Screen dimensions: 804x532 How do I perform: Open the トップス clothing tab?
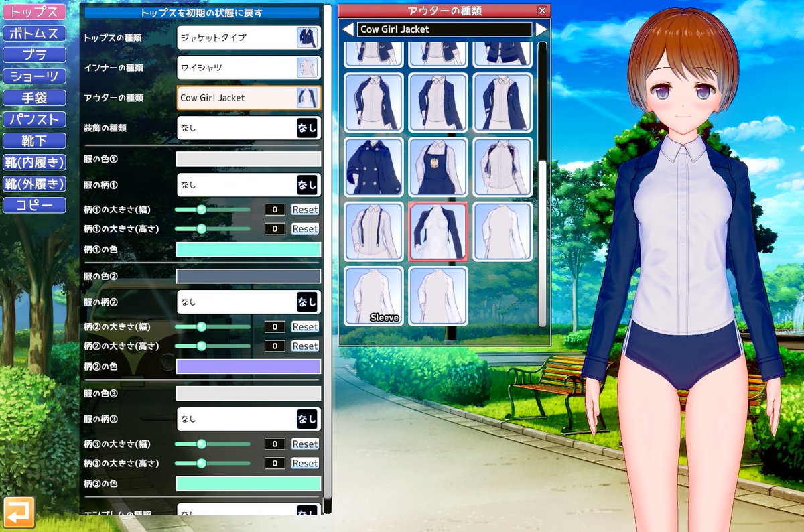coord(34,11)
